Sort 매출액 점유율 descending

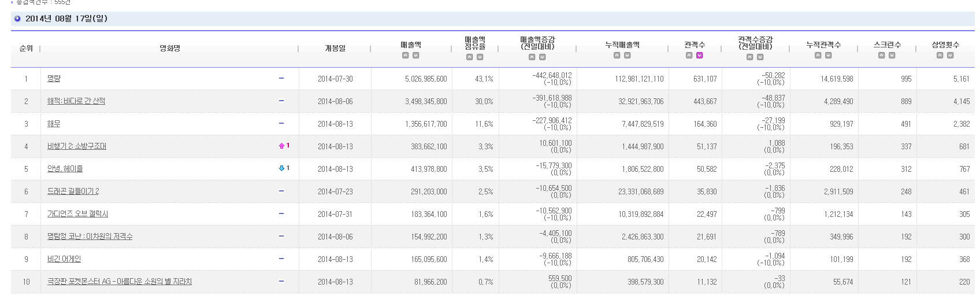480,57
